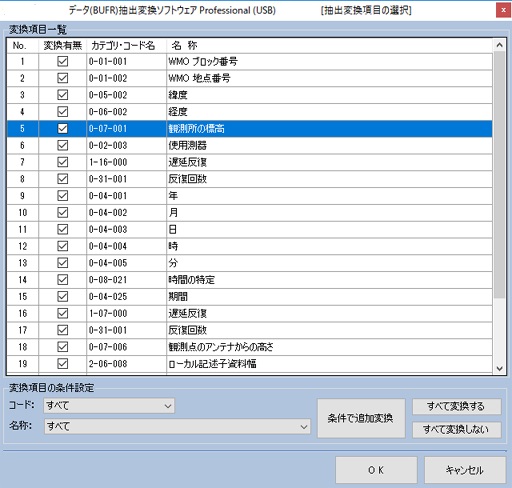The image size is (512, 488).
Task: Select the 観測点のアンテナからの高さ cell
Action: point(329,347)
